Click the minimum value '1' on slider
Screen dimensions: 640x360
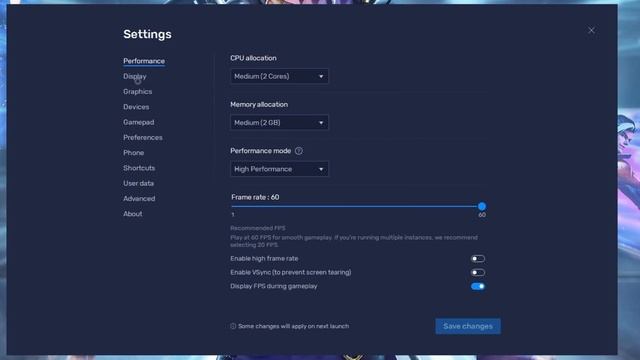[x=233, y=215]
